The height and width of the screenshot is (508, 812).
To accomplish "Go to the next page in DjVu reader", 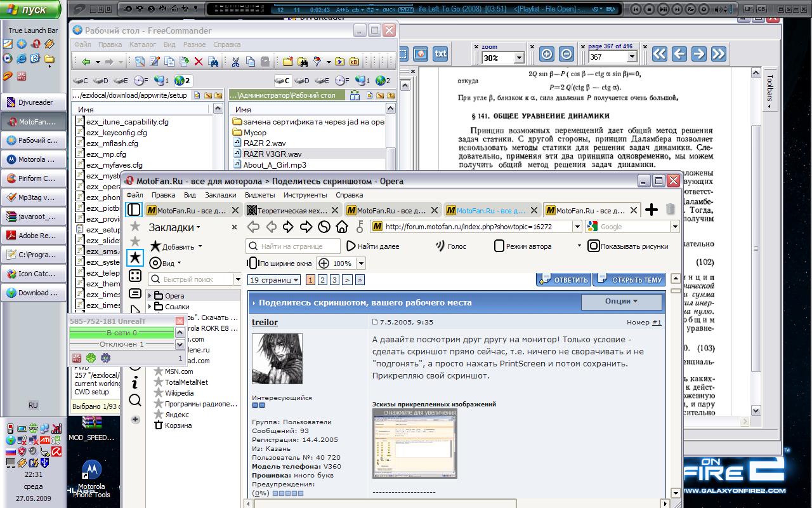I will coord(698,54).
